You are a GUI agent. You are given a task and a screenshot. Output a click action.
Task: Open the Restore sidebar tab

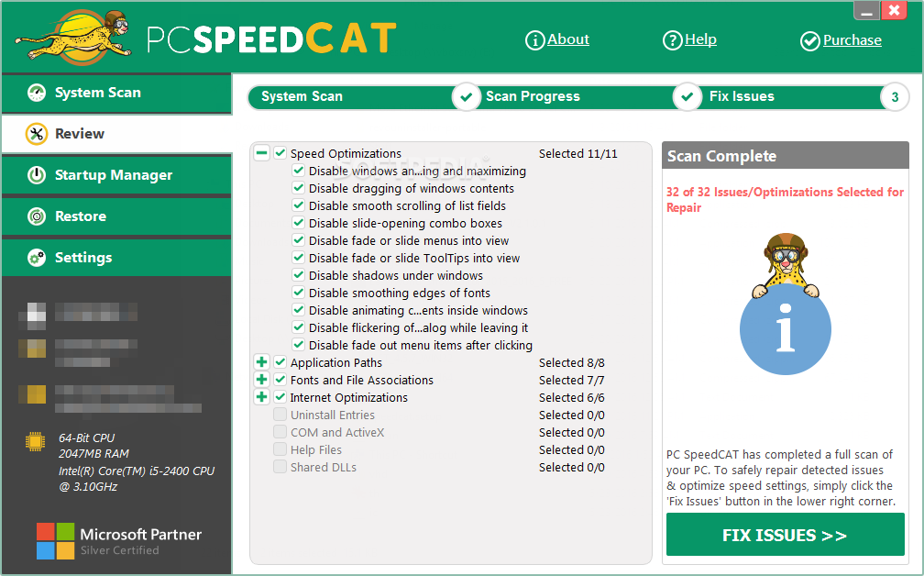[116, 216]
